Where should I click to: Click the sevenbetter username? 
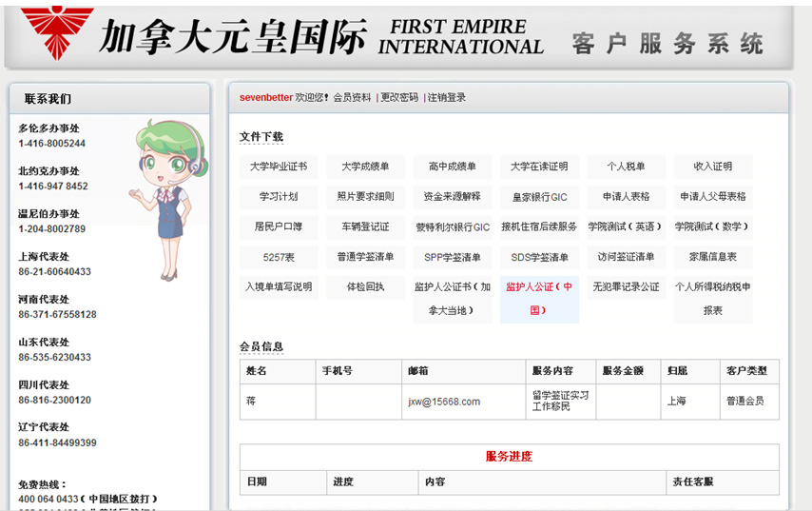266,97
